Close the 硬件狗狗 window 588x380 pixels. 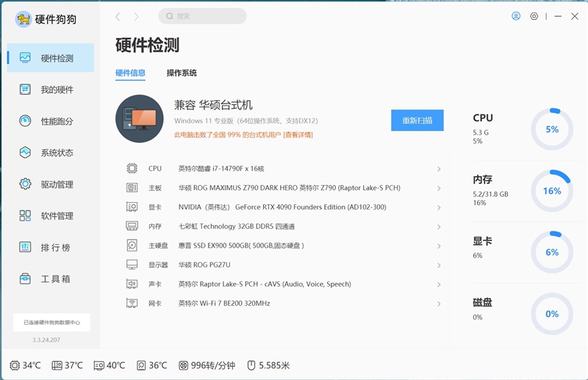[575, 16]
